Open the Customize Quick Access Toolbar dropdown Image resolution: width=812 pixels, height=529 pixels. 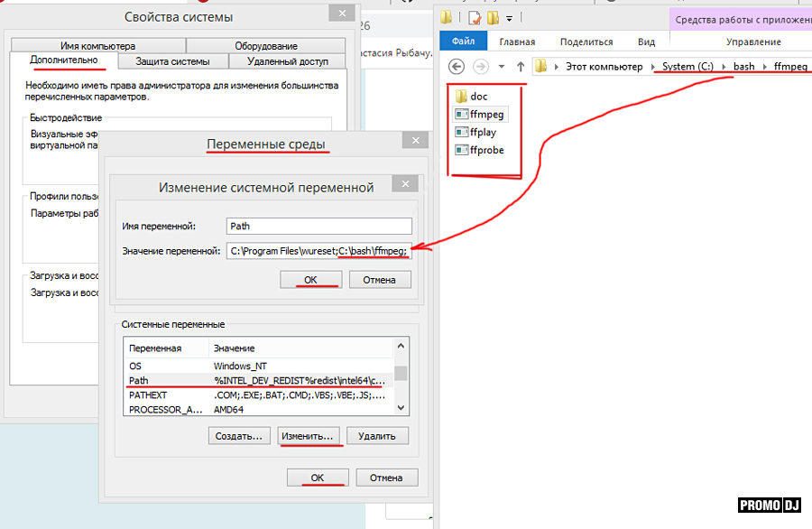point(509,18)
